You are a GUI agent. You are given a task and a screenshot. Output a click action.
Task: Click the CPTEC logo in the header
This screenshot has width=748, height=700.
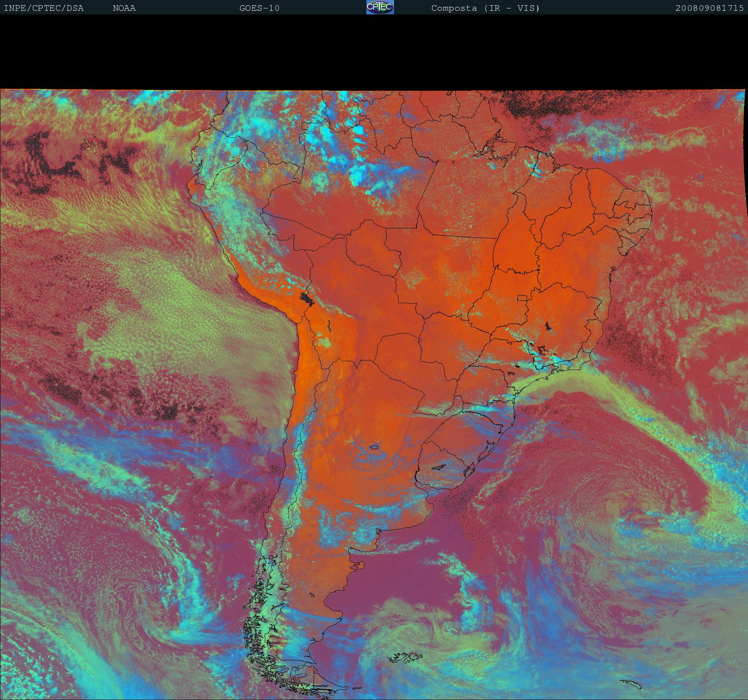click(x=380, y=7)
